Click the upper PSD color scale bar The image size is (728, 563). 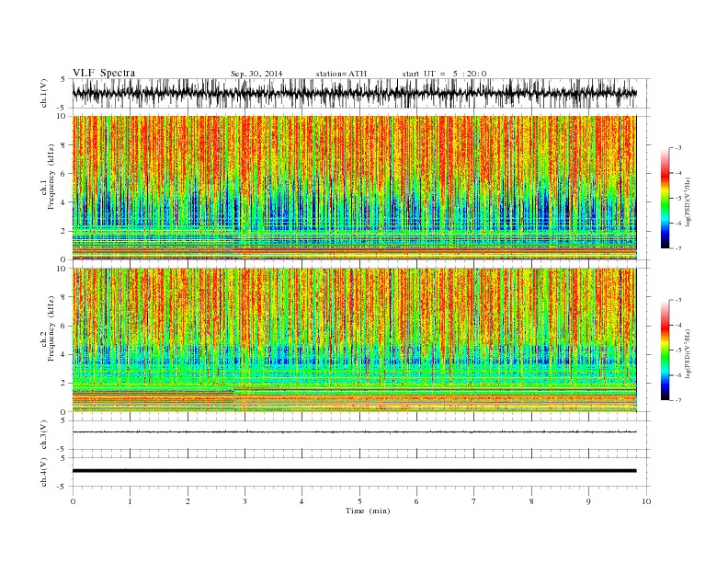pyautogui.click(x=665, y=198)
